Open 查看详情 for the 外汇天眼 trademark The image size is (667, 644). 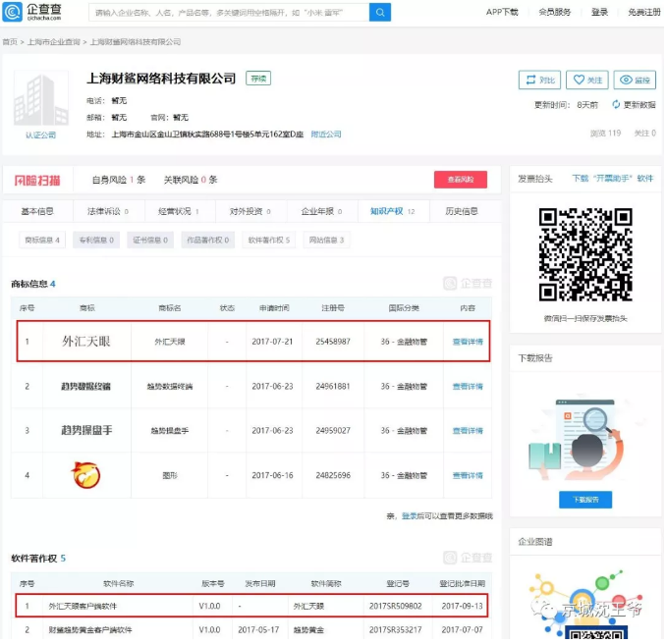coord(470,343)
